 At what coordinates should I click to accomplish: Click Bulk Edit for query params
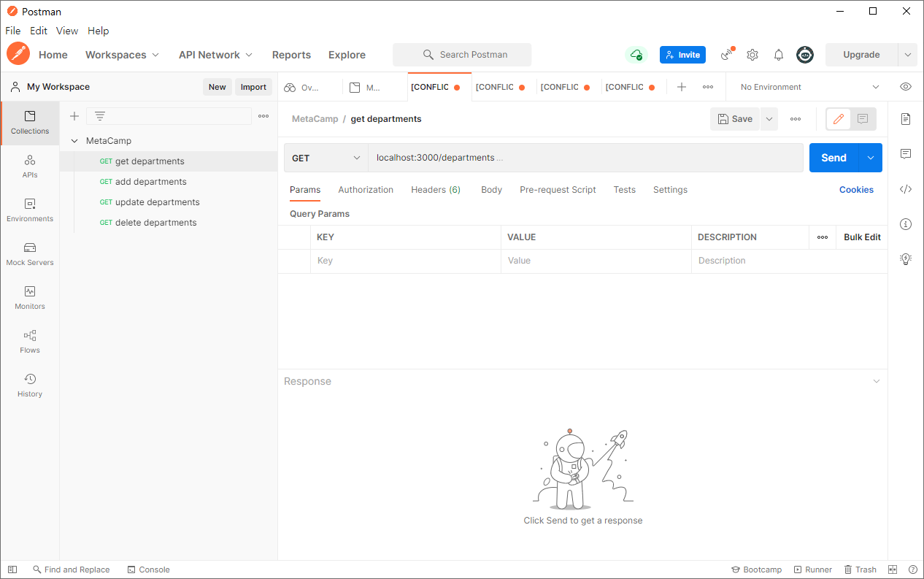[x=862, y=237]
